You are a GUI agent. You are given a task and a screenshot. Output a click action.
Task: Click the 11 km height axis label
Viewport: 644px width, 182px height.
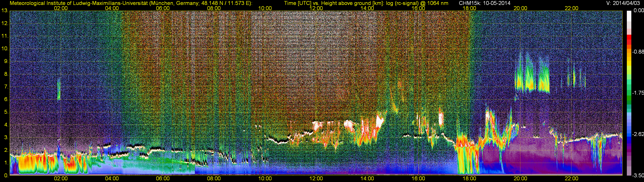coord(5,36)
